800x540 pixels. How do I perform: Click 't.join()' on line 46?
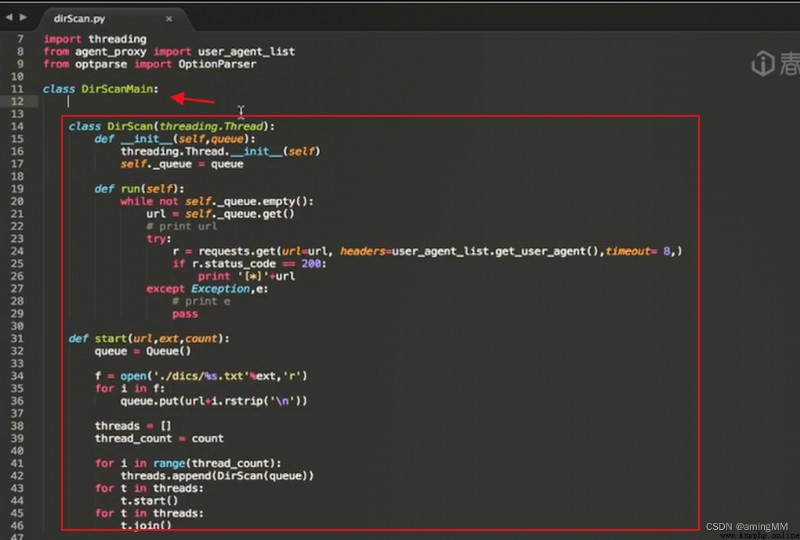[146, 525]
